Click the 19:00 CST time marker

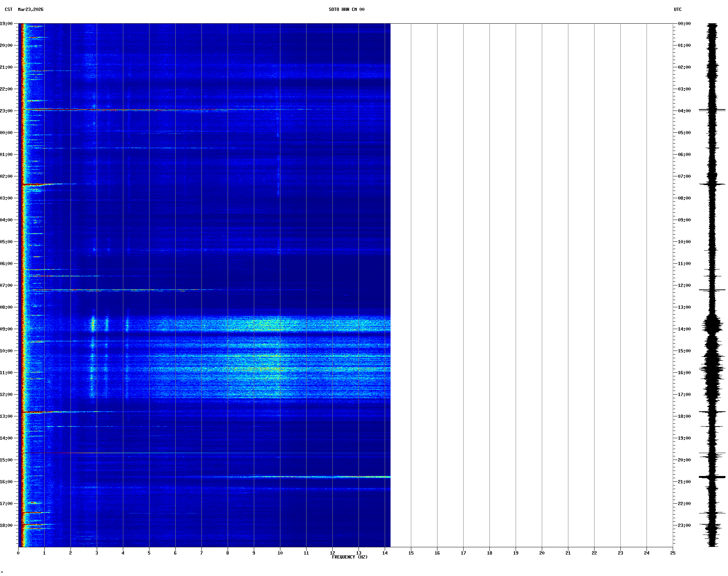[x=6, y=24]
